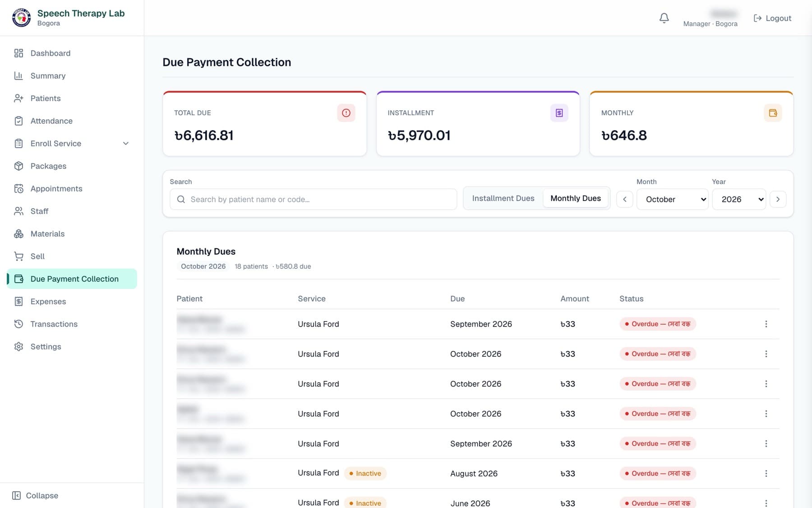Open the Year dropdown showing 2026
The width and height of the screenshot is (812, 508).
739,199
